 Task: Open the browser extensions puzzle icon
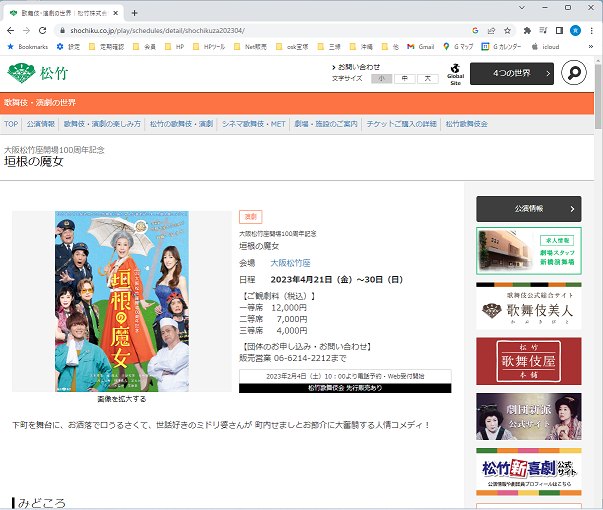pyautogui.click(x=527, y=30)
